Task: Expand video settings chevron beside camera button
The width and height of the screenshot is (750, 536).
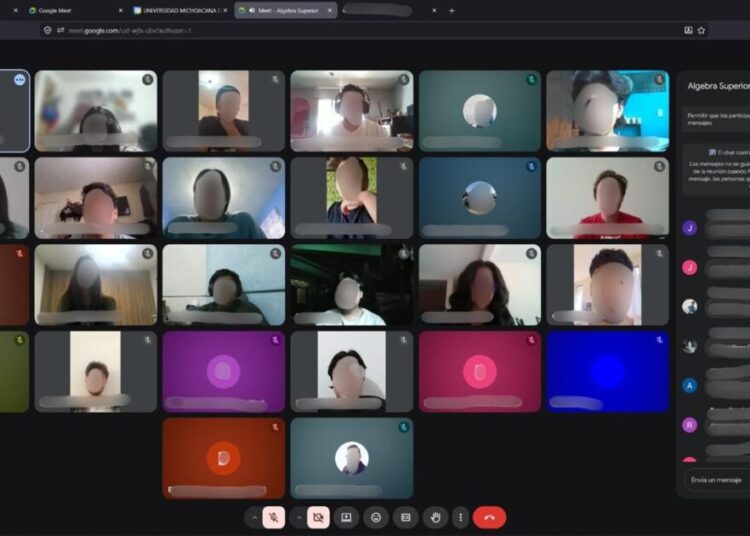Action: click(x=299, y=517)
